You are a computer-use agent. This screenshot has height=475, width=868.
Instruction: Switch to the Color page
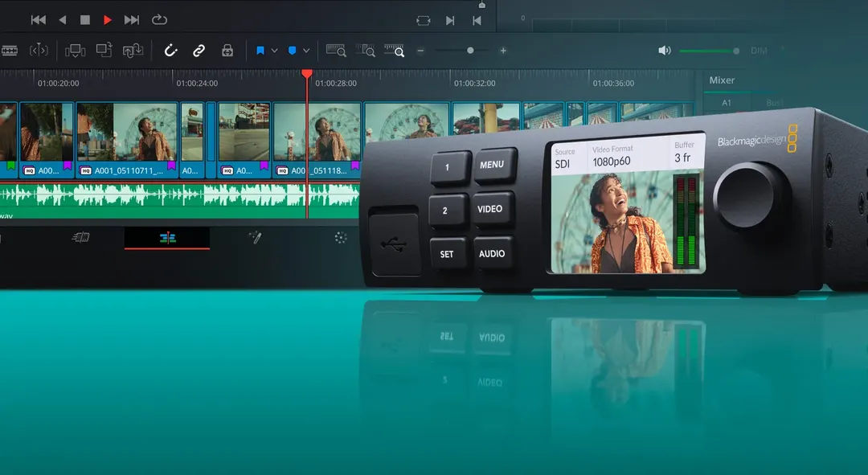click(341, 238)
